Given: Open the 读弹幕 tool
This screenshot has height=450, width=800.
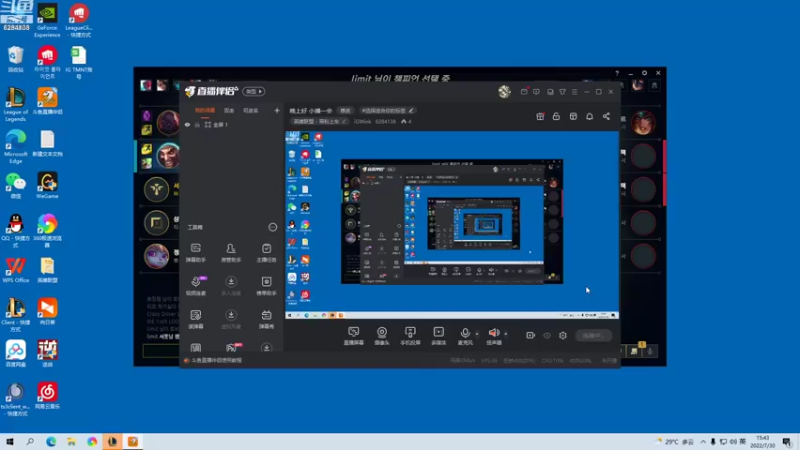Looking at the screenshot, I should (195, 319).
